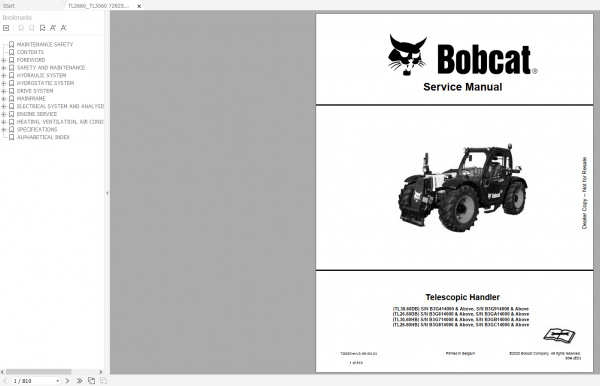Open HEATING, VENTILATION, AIR COND bookmark
Viewport: 600px width, 386px height.
(60, 122)
